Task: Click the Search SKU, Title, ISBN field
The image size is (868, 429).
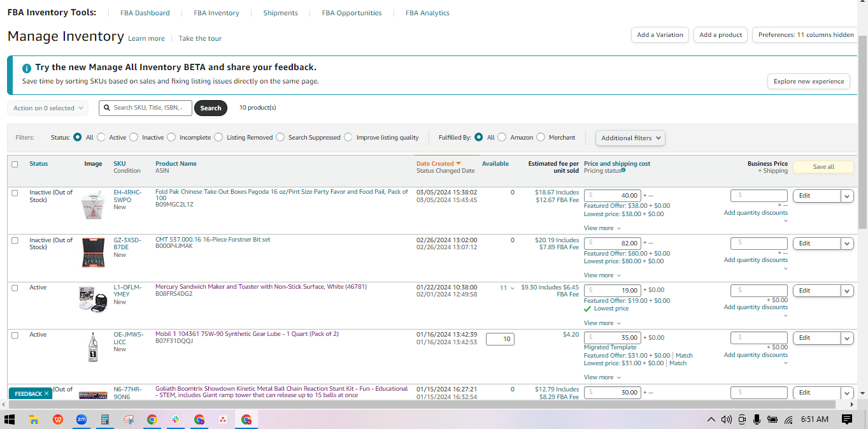Action: (145, 108)
